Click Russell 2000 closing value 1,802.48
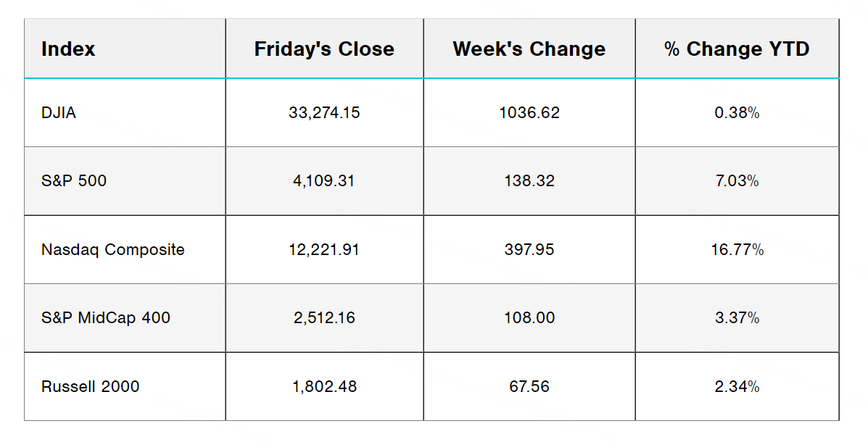This screenshot has height=442, width=868. [324, 387]
